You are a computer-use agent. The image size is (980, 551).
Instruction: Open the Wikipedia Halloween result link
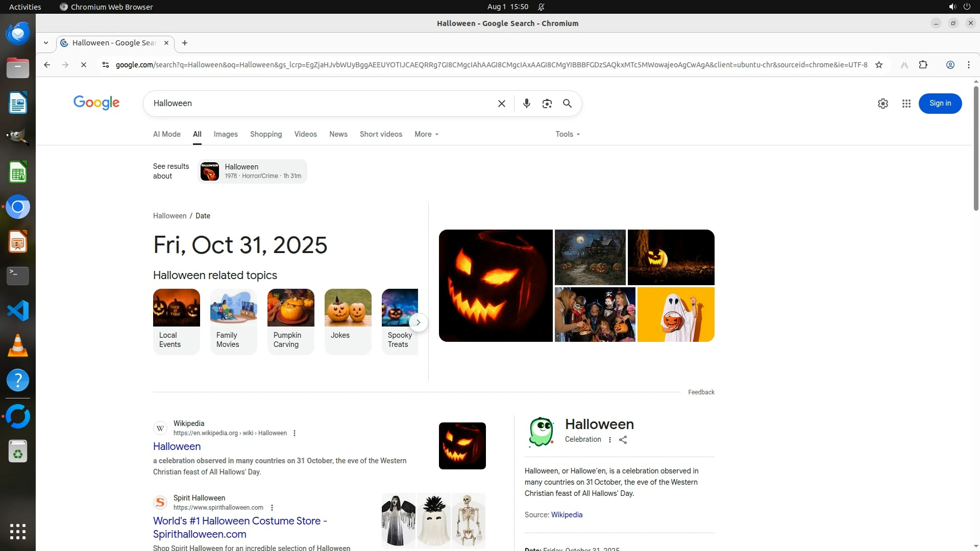click(x=177, y=446)
